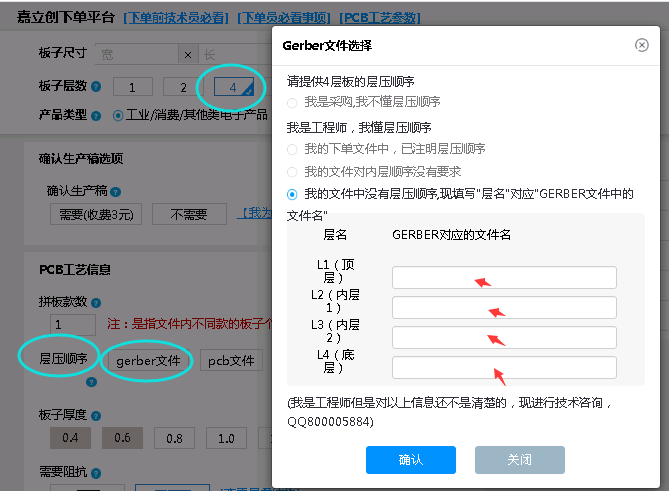Click the L4 (底层) file name field
Image resolution: width=669 pixels, height=491 pixels.
(x=503, y=367)
